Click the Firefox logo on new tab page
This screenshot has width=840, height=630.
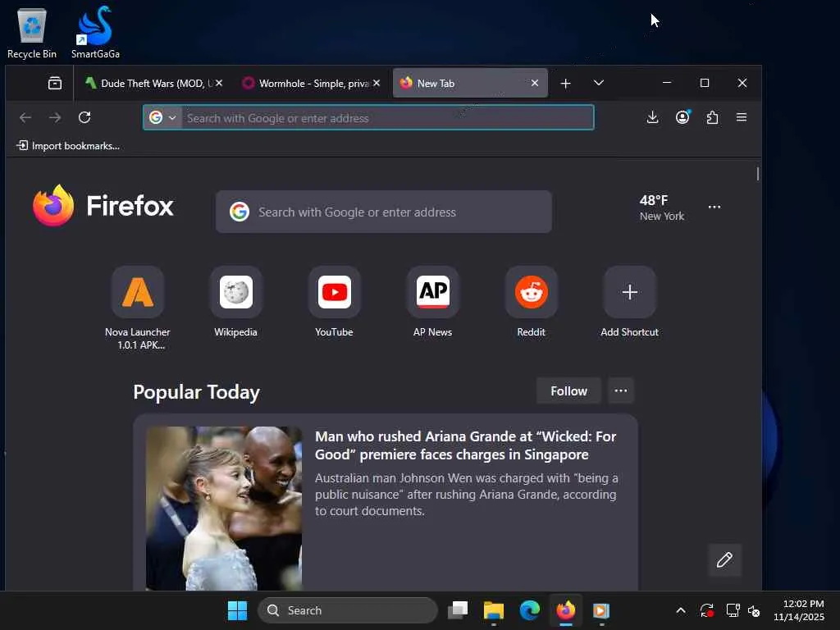[103, 206]
